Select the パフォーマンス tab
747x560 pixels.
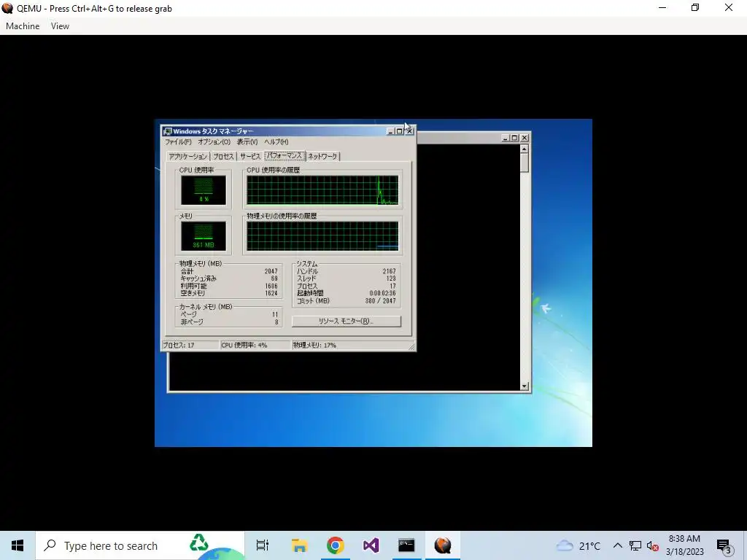pyautogui.click(x=285, y=155)
